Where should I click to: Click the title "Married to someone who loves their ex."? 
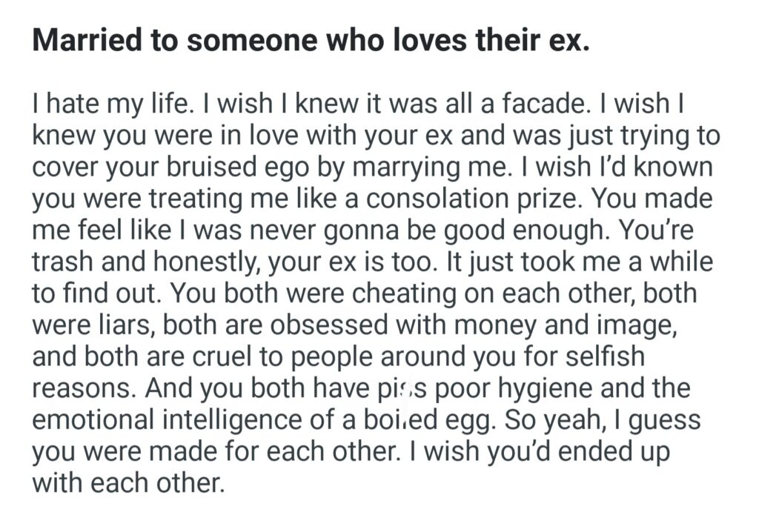click(311, 41)
